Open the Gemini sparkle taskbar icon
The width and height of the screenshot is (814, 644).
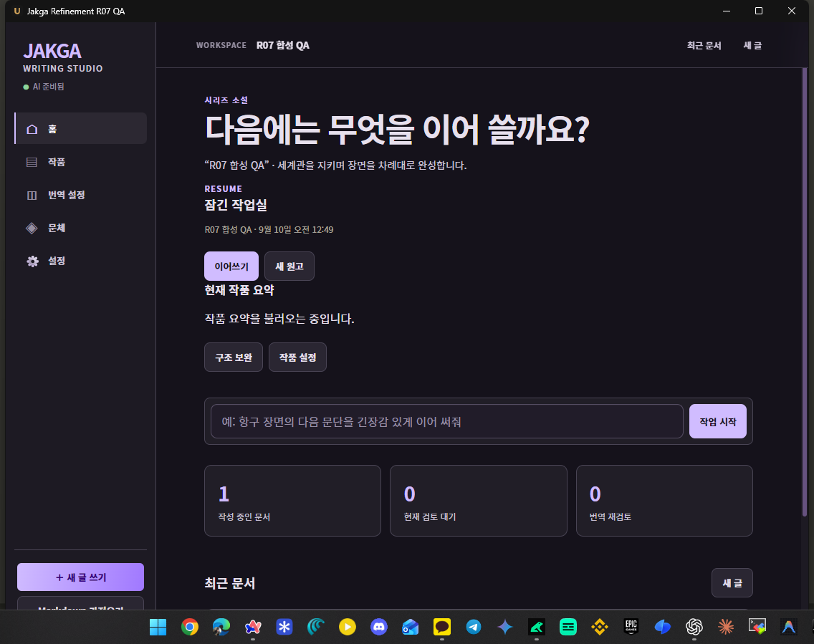coord(505,627)
